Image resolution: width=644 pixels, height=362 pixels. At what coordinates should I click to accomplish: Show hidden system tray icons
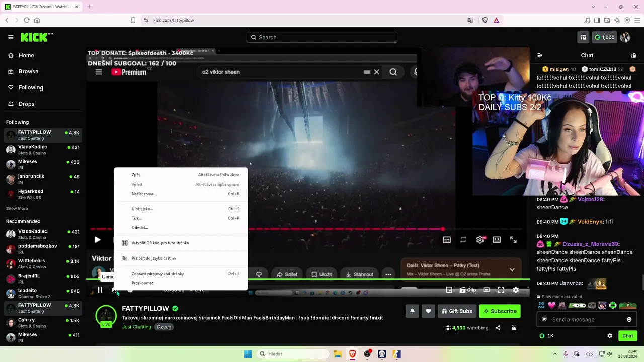[555, 354]
